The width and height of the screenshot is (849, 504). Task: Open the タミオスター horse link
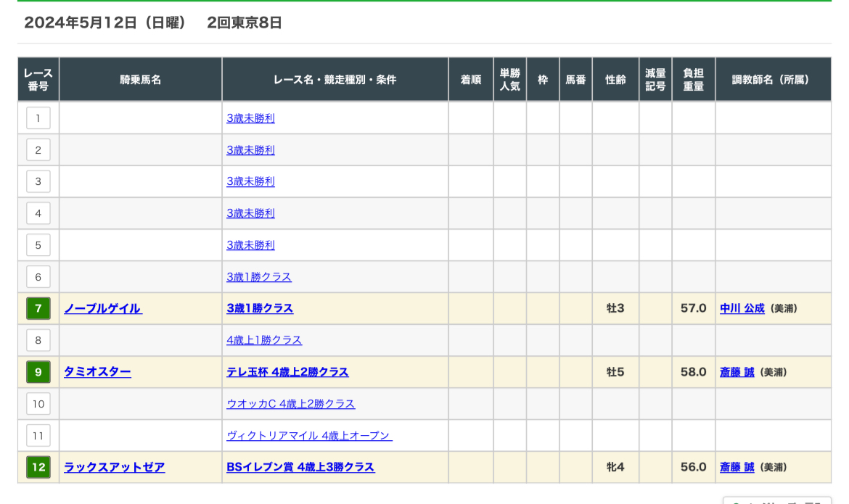pyautogui.click(x=97, y=372)
